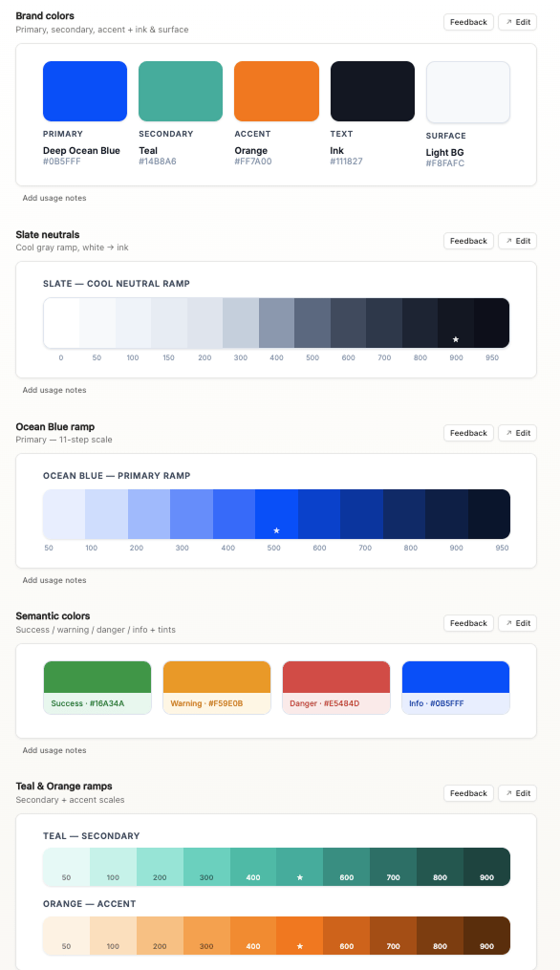This screenshot has height=970, width=560.
Task: Pick Ocean Blue 400 step
Action: click(x=234, y=514)
